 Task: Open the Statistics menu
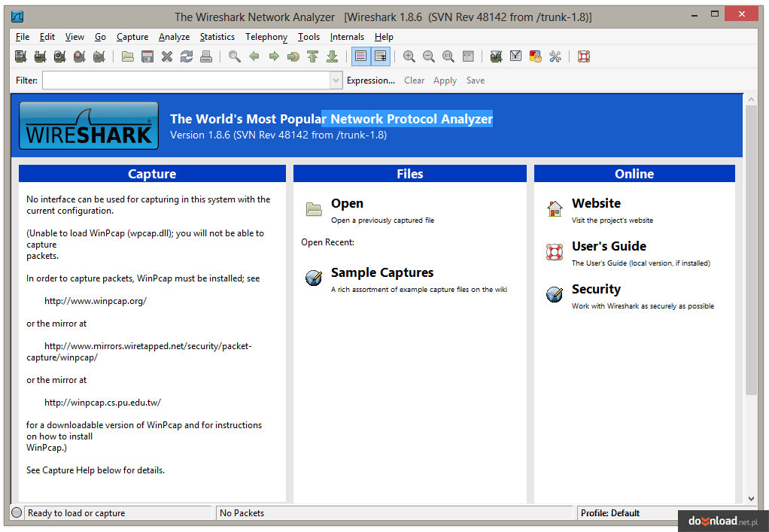pyautogui.click(x=217, y=37)
